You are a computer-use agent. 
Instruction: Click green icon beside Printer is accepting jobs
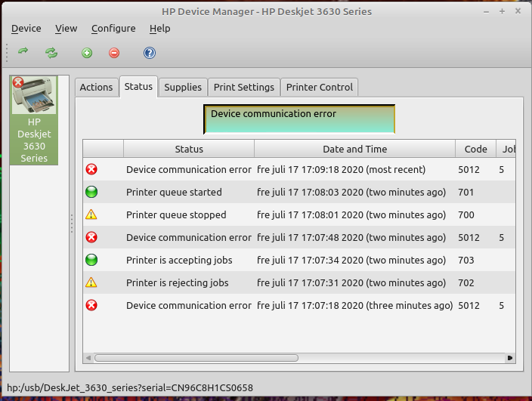(91, 260)
